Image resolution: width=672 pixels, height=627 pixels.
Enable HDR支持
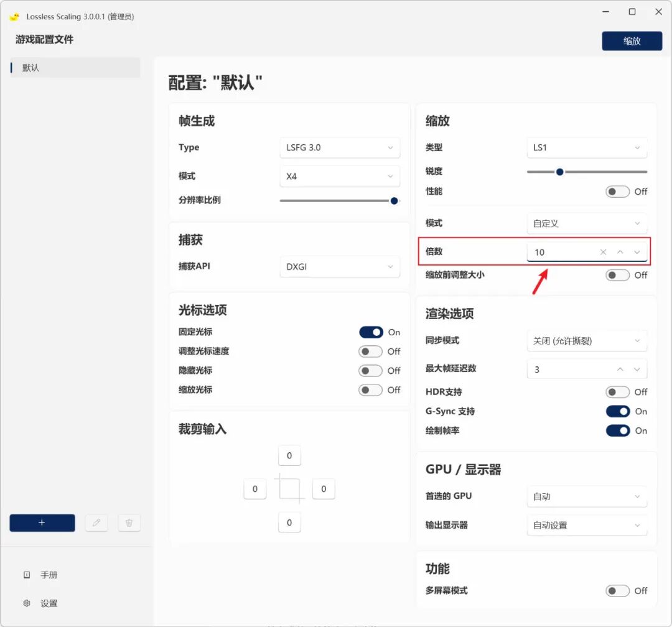(617, 392)
